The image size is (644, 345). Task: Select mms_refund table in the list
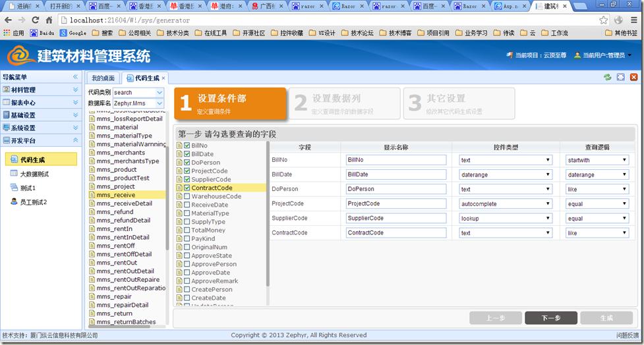115,212
